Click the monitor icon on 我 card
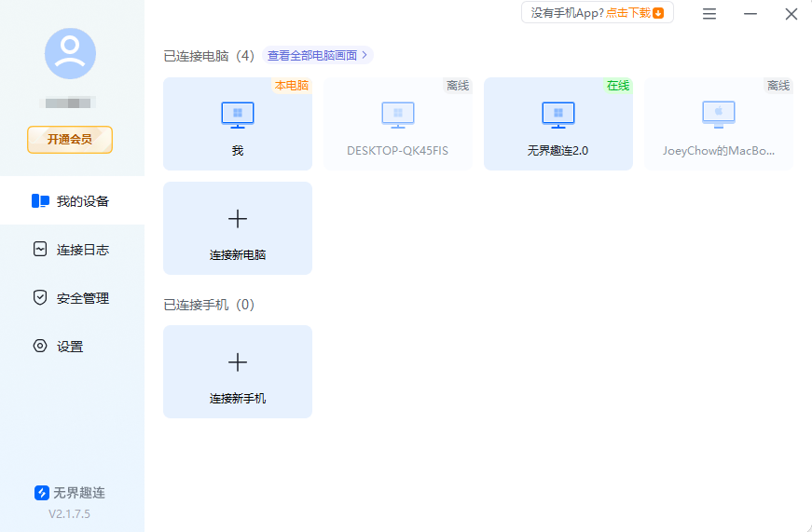Viewport: 812px width, 532px height. (x=238, y=115)
